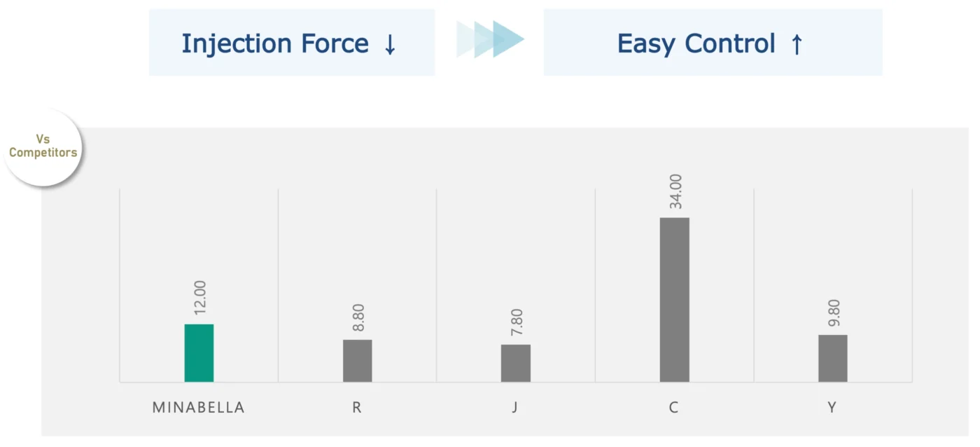Click the 8.80 data label

[358, 318]
